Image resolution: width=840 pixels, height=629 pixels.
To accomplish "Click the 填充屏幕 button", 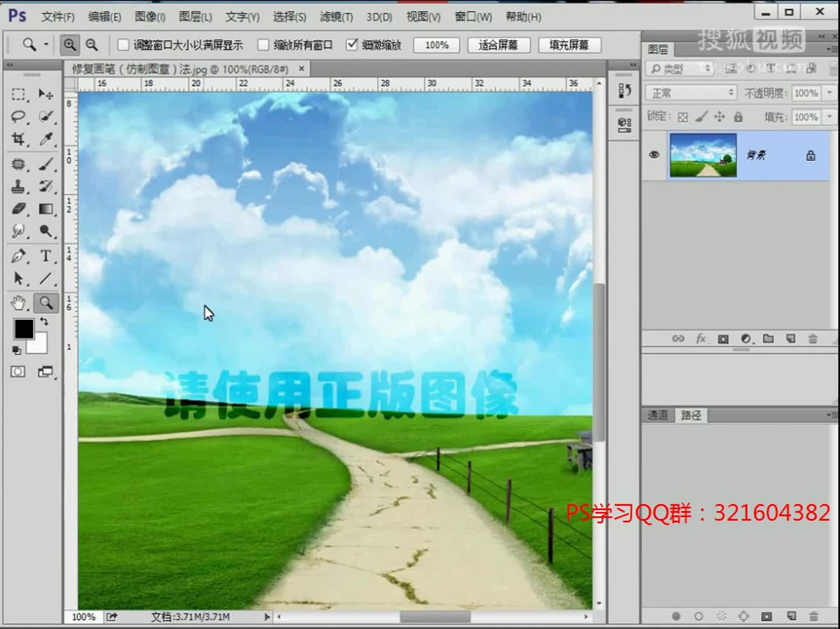I will point(569,44).
